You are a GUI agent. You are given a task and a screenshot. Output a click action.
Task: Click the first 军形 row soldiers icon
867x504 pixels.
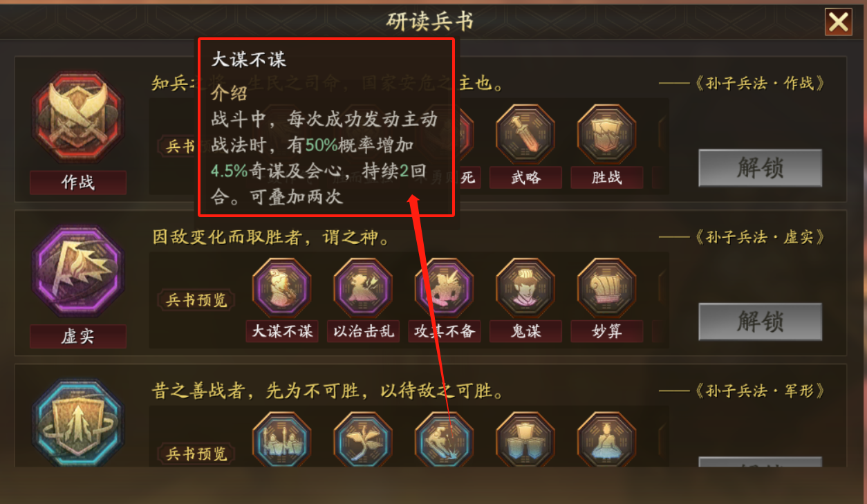tap(281, 440)
